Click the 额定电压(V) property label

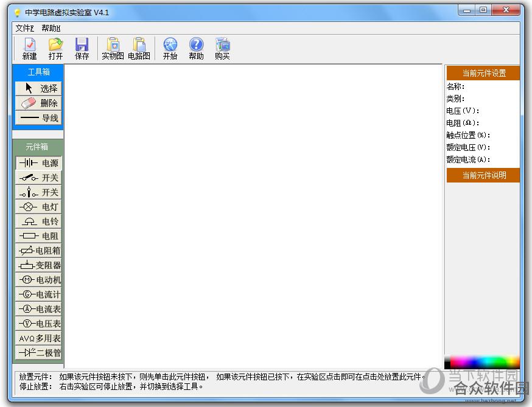pyautogui.click(x=468, y=148)
